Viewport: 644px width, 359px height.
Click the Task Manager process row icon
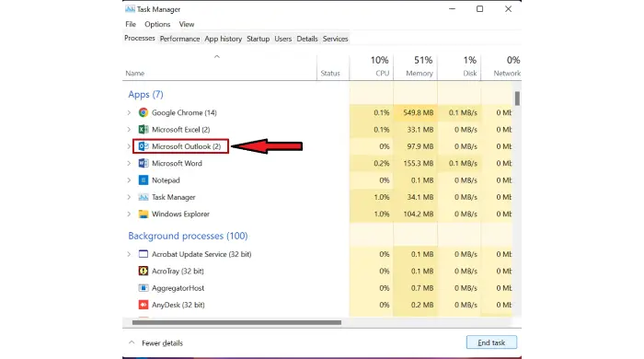[143, 197]
